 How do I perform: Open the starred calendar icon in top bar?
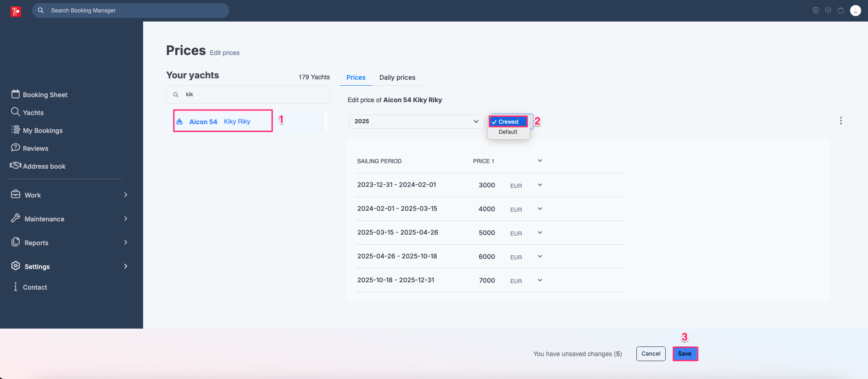[x=816, y=10]
